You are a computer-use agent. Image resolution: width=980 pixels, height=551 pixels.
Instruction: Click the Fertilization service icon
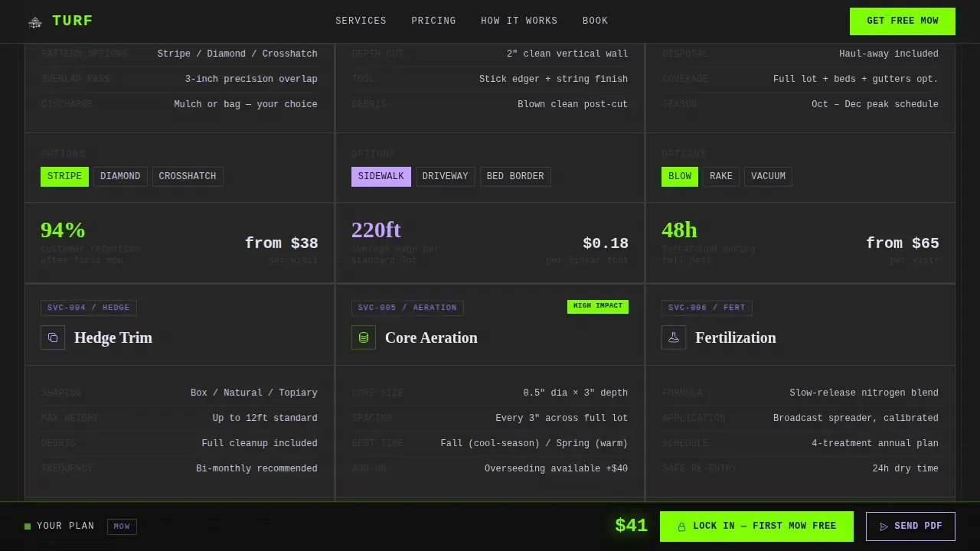[674, 337]
